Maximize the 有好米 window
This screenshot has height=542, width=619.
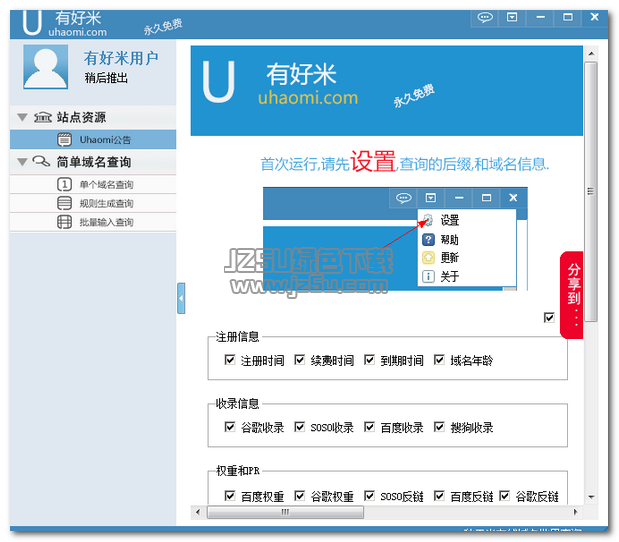click(x=568, y=17)
